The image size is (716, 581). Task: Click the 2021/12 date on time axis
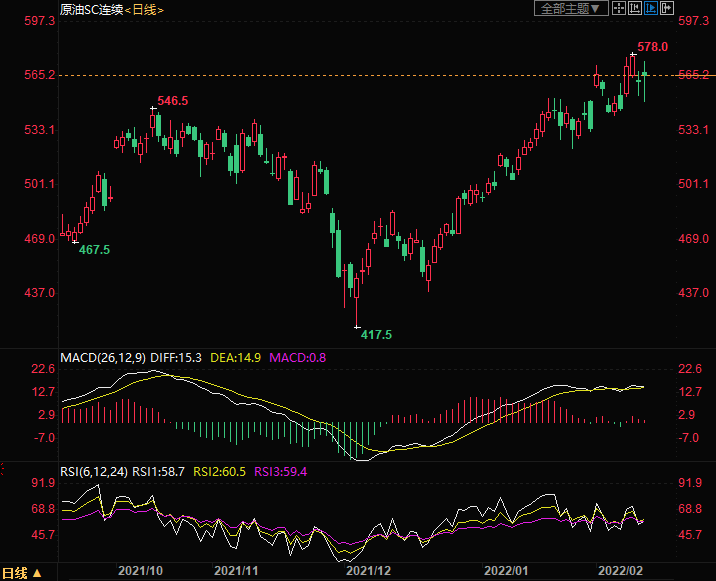pyautogui.click(x=366, y=570)
